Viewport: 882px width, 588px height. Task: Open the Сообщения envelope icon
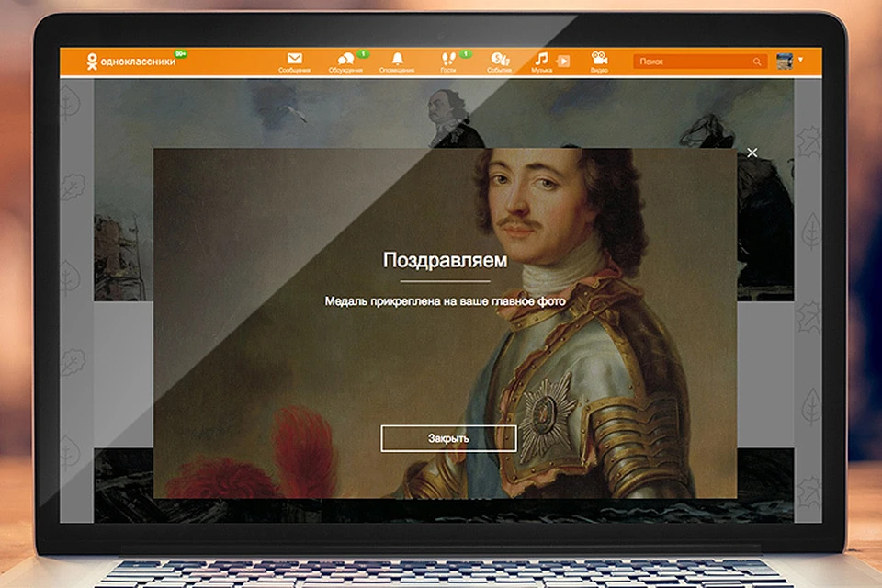[x=295, y=59]
